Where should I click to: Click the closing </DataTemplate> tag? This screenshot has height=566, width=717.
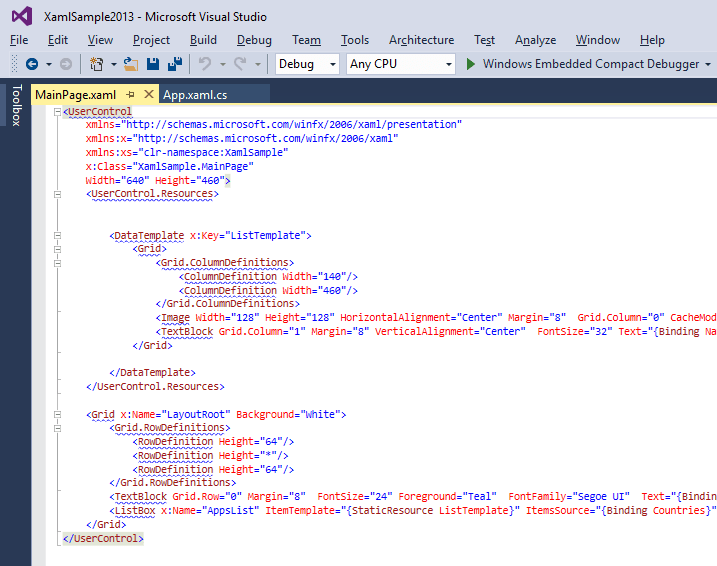tap(152, 373)
